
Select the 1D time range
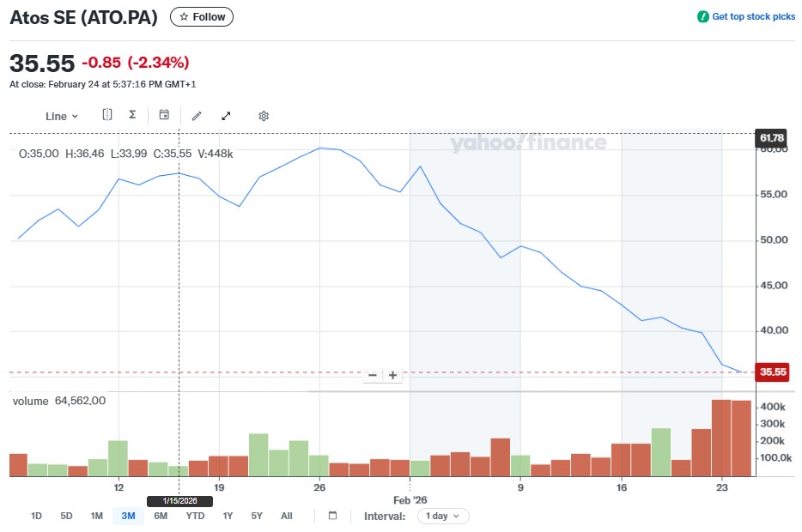(36, 516)
